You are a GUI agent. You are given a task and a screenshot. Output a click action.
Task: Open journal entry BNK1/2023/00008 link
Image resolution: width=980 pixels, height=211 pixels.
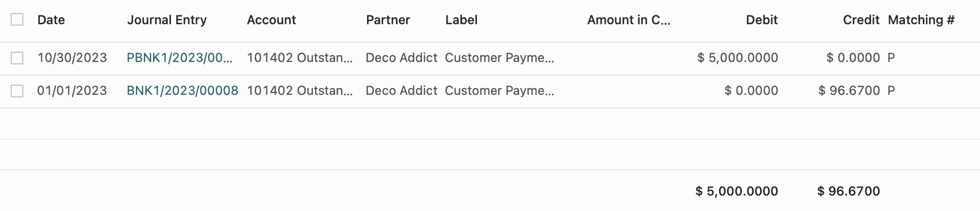[x=183, y=91]
